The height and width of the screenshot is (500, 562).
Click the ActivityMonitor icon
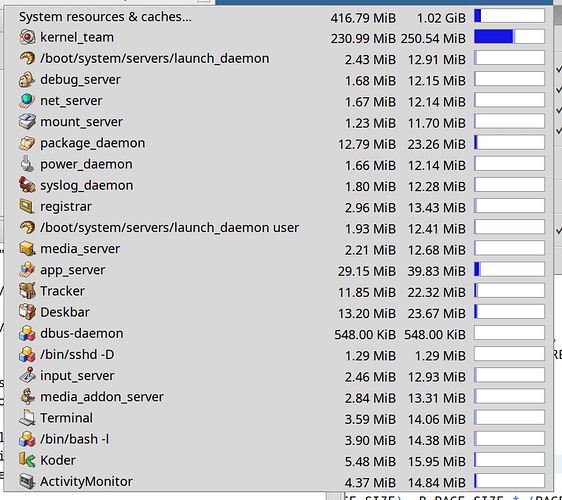[27, 481]
